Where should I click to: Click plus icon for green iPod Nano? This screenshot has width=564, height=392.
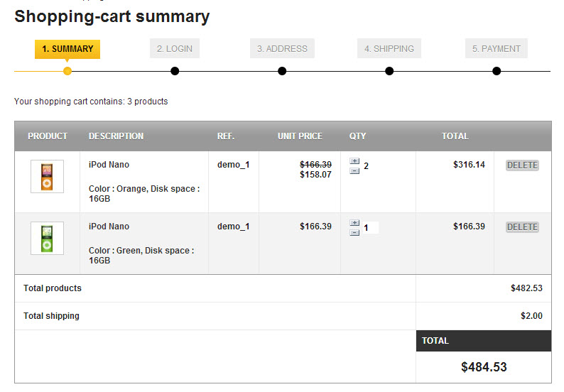click(x=354, y=223)
